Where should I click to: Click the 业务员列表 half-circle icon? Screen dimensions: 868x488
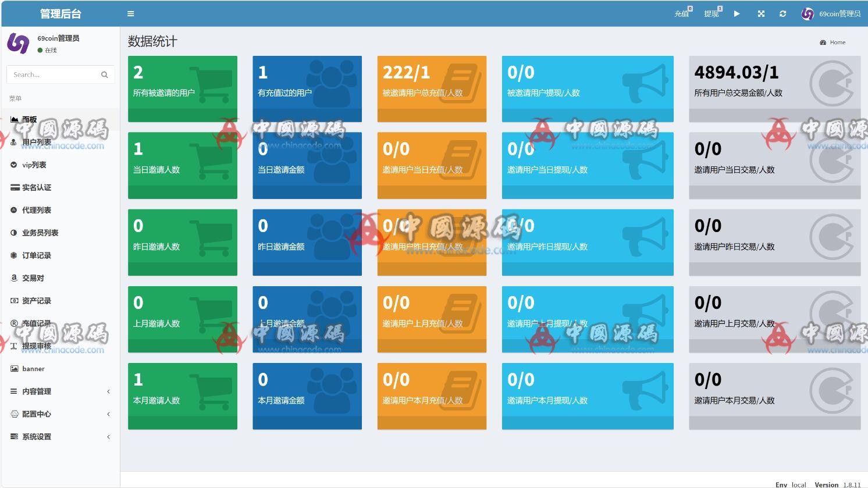pyautogui.click(x=14, y=233)
